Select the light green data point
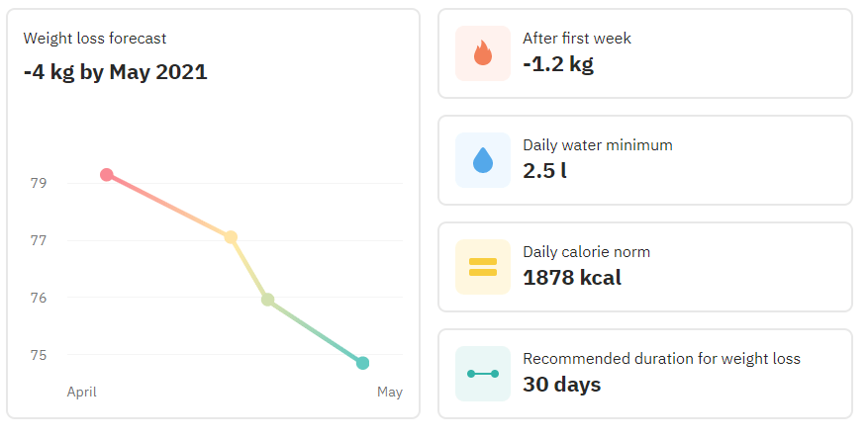 click(x=267, y=300)
